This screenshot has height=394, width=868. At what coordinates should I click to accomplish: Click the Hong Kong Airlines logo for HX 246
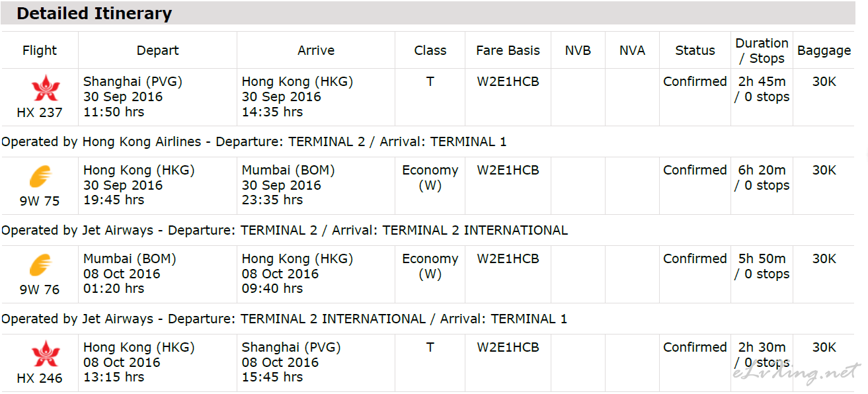pos(45,354)
